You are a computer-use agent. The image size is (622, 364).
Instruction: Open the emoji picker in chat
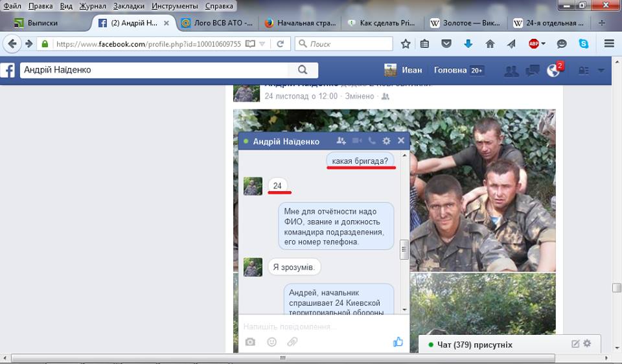pos(271,342)
